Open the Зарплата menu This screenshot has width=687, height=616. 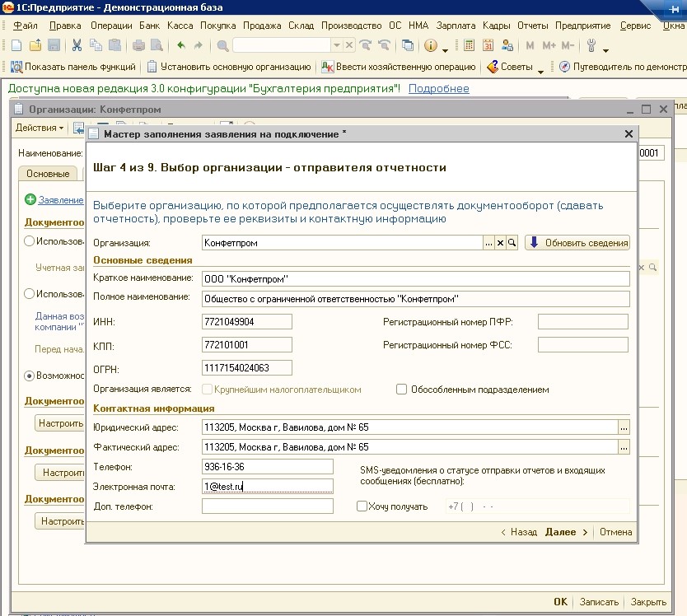pyautogui.click(x=456, y=26)
